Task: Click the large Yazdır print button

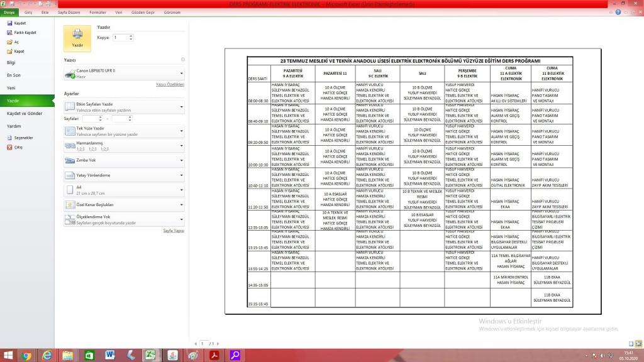Action: coord(77,38)
